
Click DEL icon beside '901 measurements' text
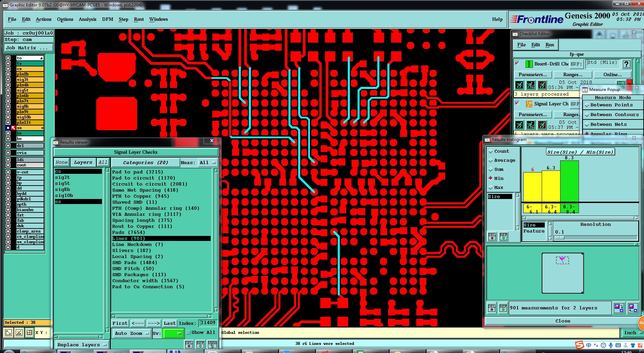492,308
